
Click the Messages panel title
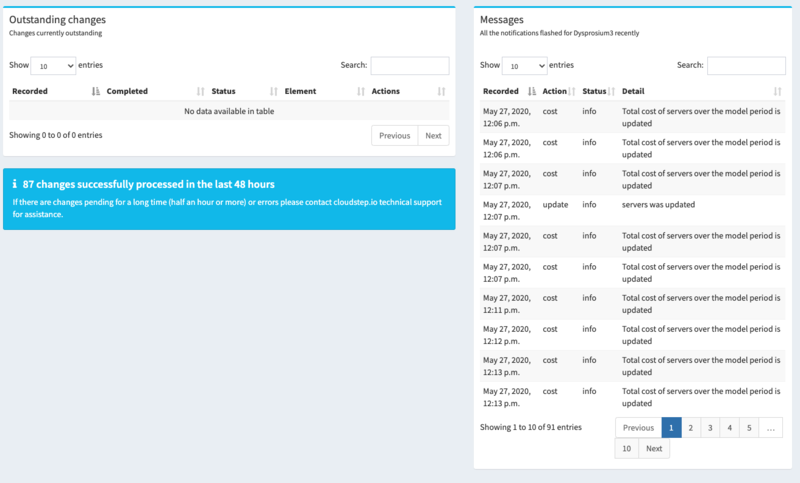pos(502,19)
